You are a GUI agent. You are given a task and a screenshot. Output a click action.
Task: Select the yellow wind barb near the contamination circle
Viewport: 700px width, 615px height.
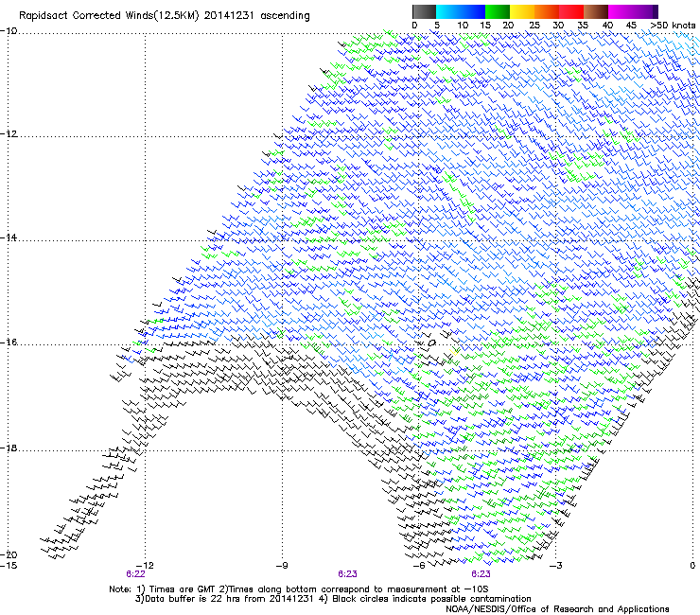click(x=454, y=352)
